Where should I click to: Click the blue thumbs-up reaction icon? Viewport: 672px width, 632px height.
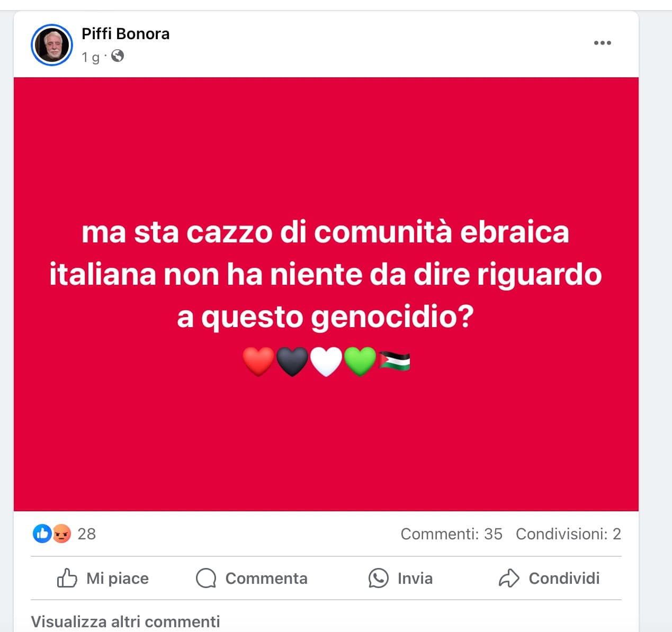[x=42, y=534]
